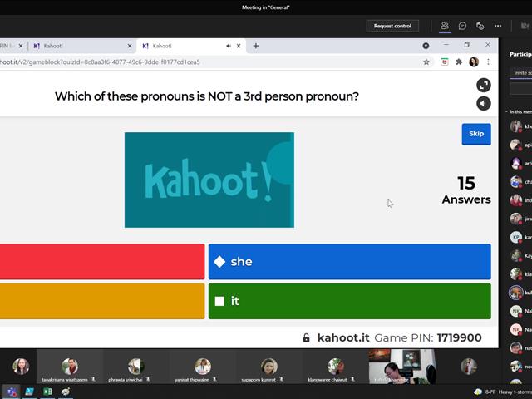Open meeting chat conversation icon
Screen dimensions: 532x399
[x=462, y=26]
